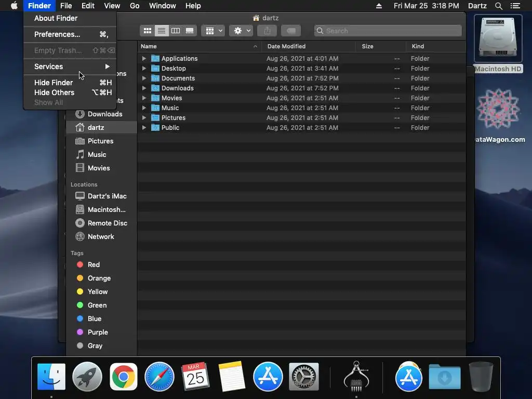Viewport: 532px width, 399px height.
Task: Open Calendar from the Dock
Action: (x=196, y=377)
